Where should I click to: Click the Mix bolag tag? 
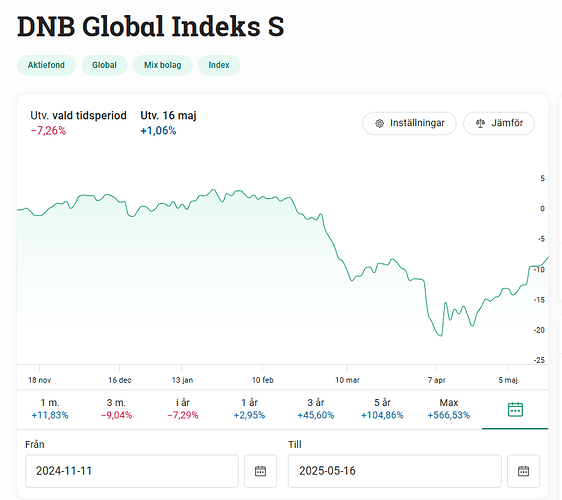pos(163,65)
